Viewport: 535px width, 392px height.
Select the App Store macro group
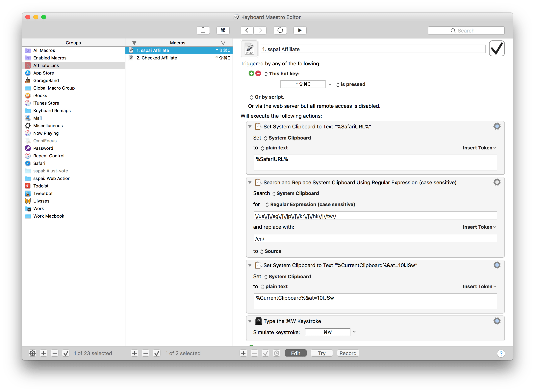44,73
